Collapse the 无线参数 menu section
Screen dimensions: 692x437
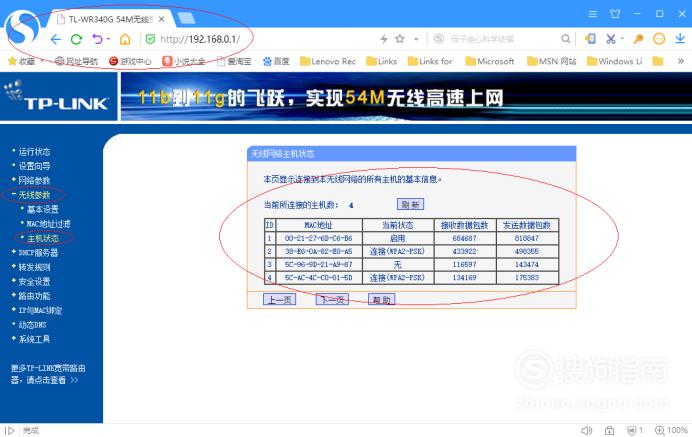(x=34, y=195)
